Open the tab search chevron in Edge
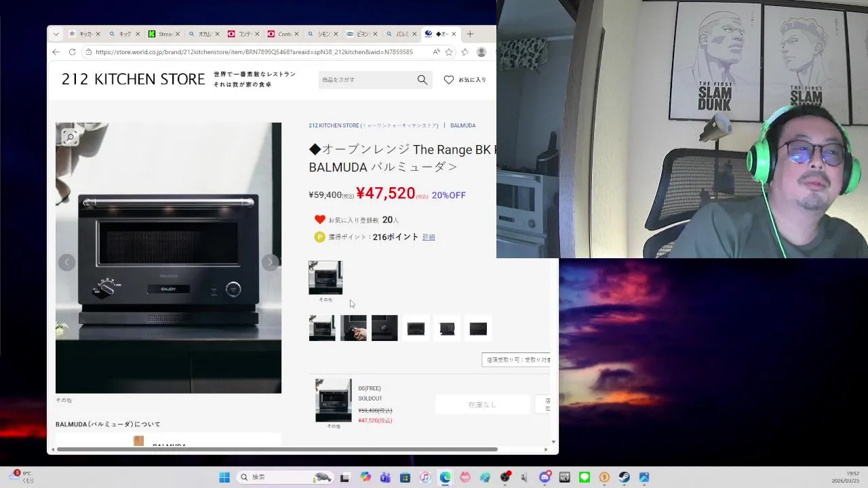The width and height of the screenshot is (868, 488). click(x=56, y=34)
